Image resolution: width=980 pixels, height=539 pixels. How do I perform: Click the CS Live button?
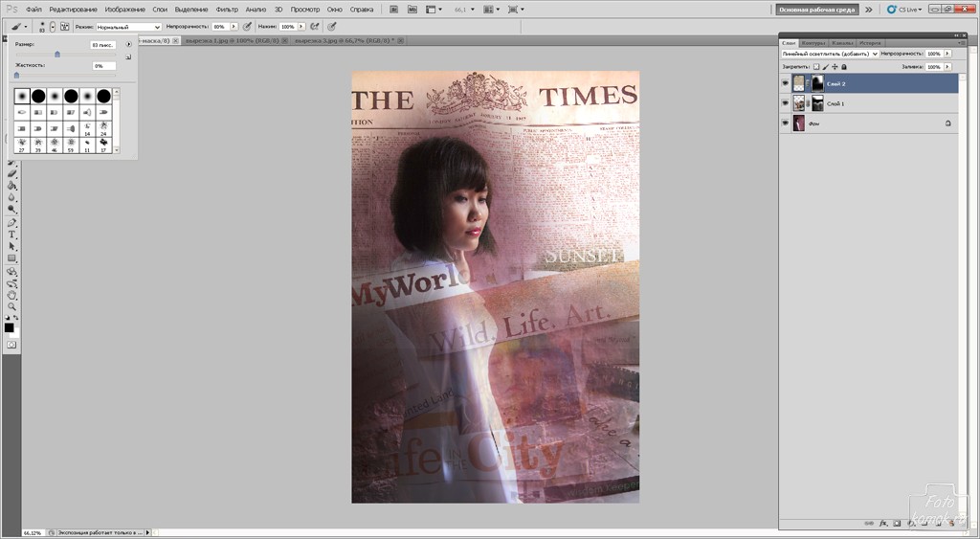[x=904, y=9]
